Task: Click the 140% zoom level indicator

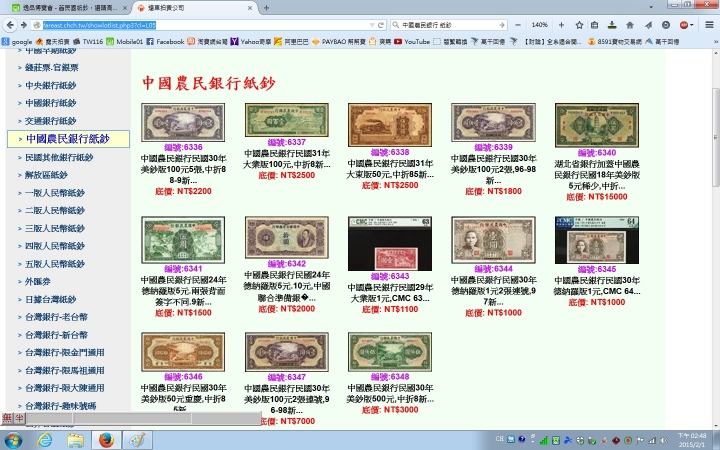Action: [540, 25]
